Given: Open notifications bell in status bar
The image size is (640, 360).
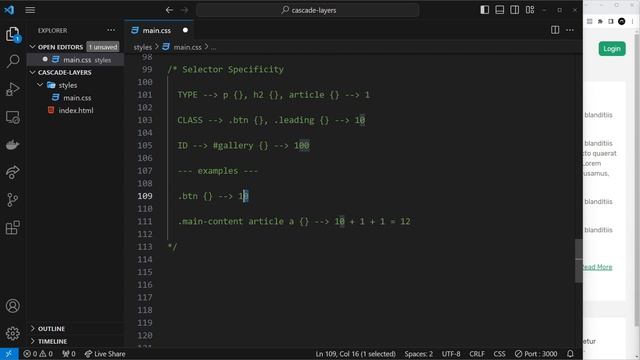Looking at the screenshot, I should click(570, 353).
